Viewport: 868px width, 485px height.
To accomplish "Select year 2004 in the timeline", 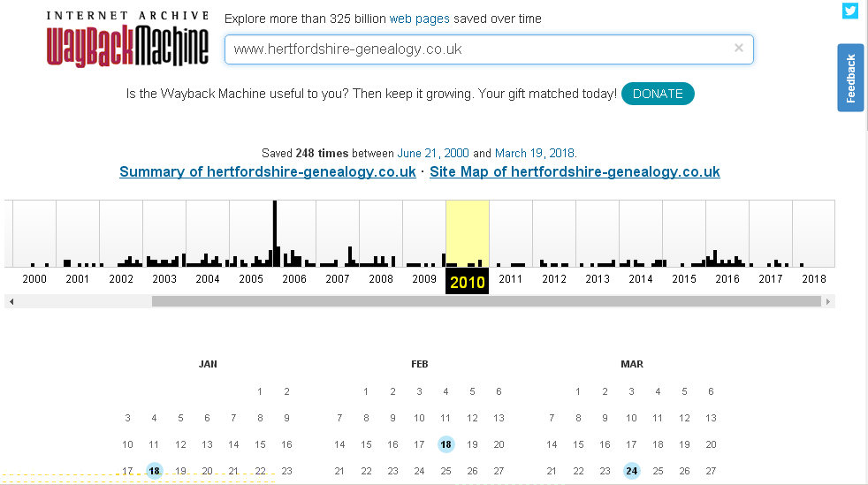I will (208, 279).
